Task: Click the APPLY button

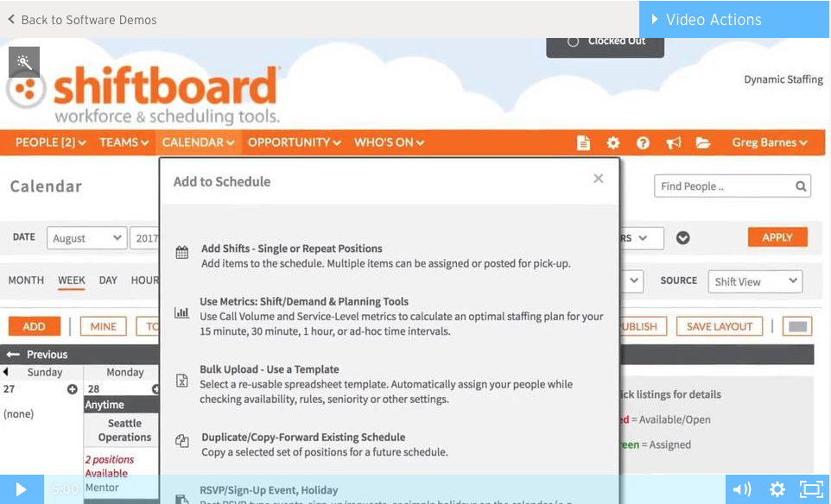Action: 777,237
